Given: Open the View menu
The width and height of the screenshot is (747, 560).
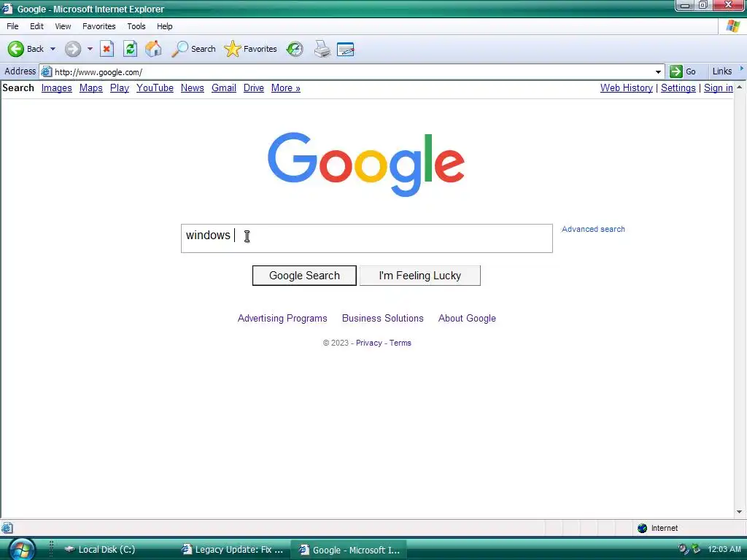Looking at the screenshot, I should point(63,26).
